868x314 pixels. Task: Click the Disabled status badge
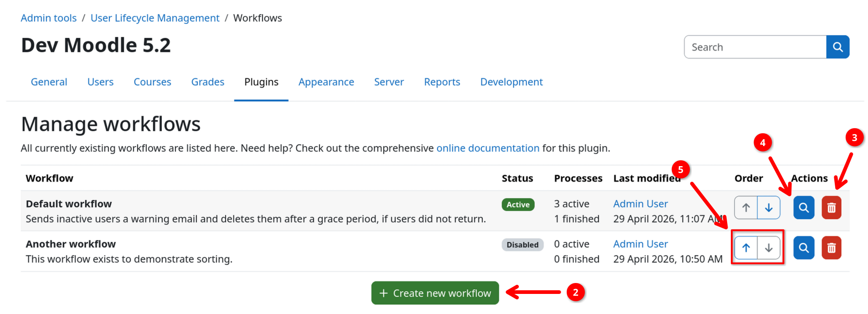pos(522,245)
